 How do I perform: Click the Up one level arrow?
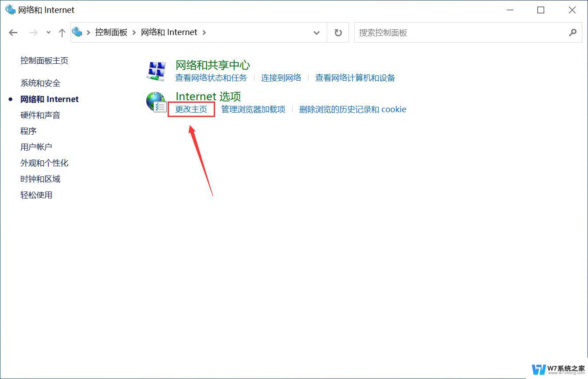(62, 32)
